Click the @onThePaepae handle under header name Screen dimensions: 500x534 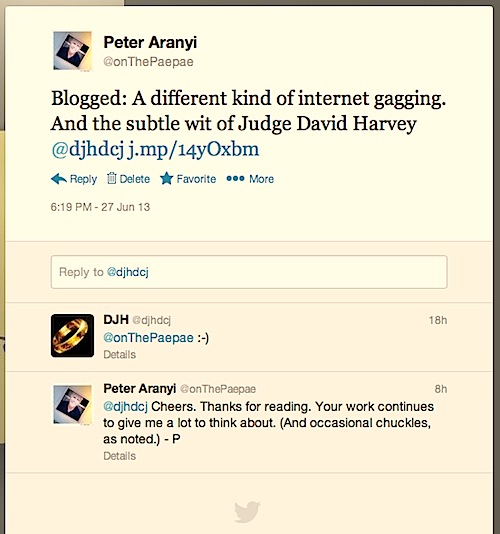point(149,62)
